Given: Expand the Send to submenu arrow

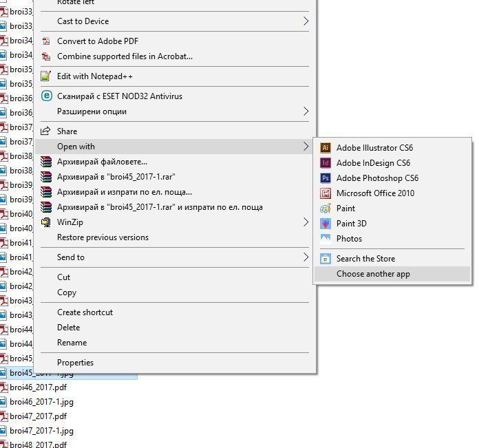Looking at the screenshot, I should pyautogui.click(x=306, y=257).
